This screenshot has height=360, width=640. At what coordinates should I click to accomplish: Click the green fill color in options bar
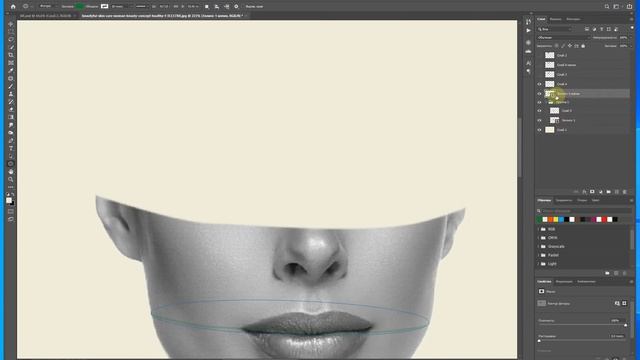coord(80,7)
